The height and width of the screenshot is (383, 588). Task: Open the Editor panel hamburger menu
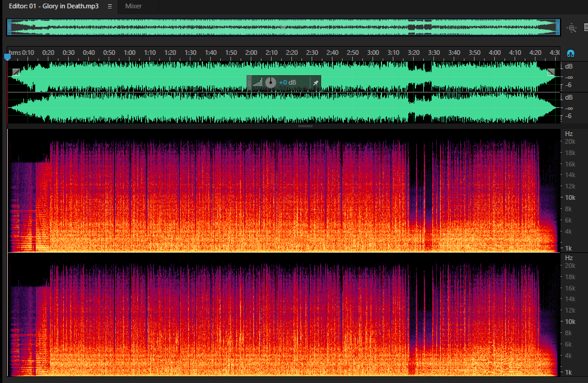pos(109,7)
